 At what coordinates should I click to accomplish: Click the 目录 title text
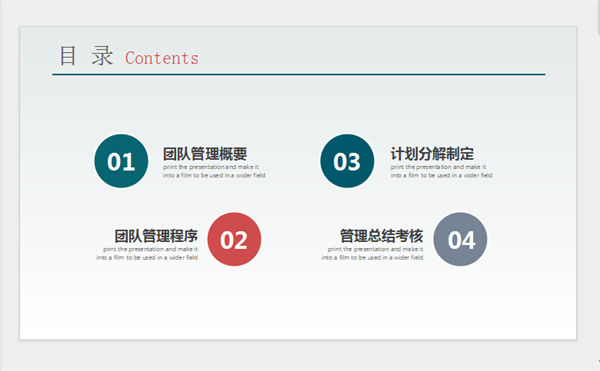coord(86,56)
